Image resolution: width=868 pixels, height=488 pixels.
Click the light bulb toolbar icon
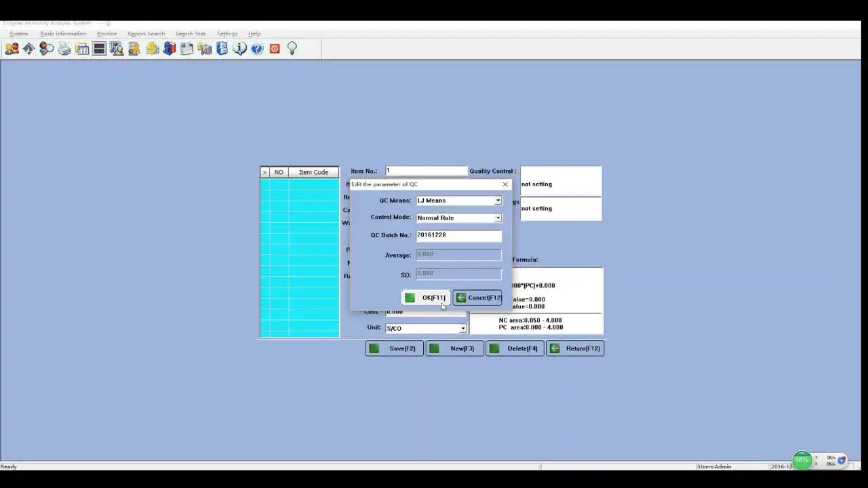click(292, 49)
